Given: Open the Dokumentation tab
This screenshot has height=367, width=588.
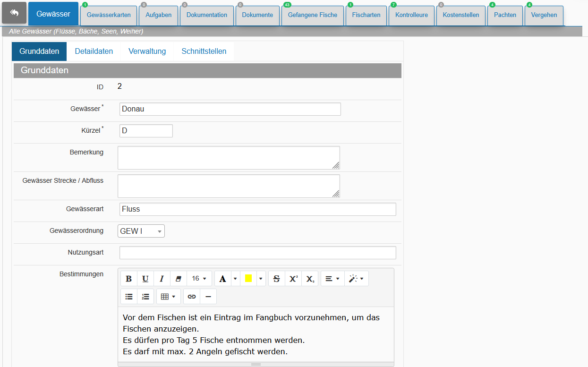Looking at the screenshot, I should 207,15.
